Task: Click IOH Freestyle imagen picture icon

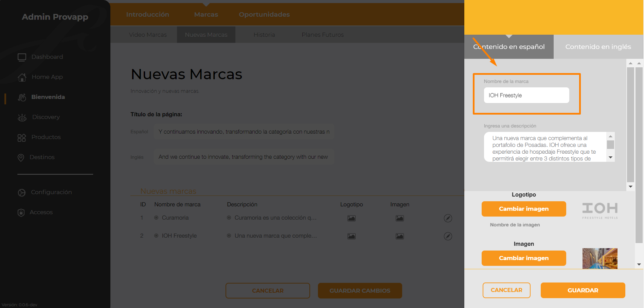Action: click(x=400, y=236)
